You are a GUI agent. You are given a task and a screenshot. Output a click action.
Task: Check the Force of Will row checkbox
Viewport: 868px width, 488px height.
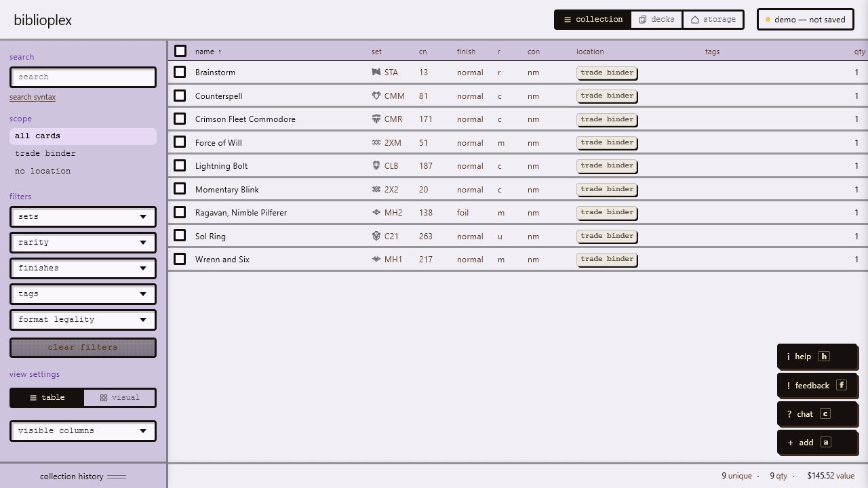(180, 142)
